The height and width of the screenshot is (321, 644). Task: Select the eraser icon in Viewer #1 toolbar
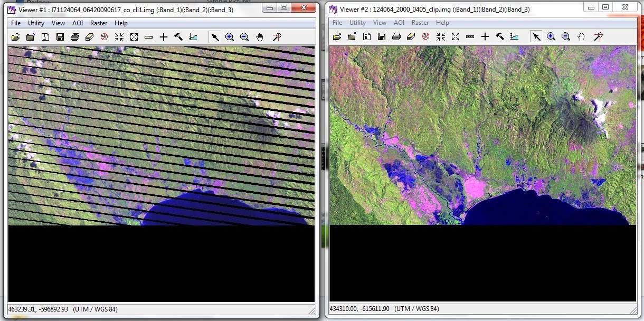coord(89,37)
